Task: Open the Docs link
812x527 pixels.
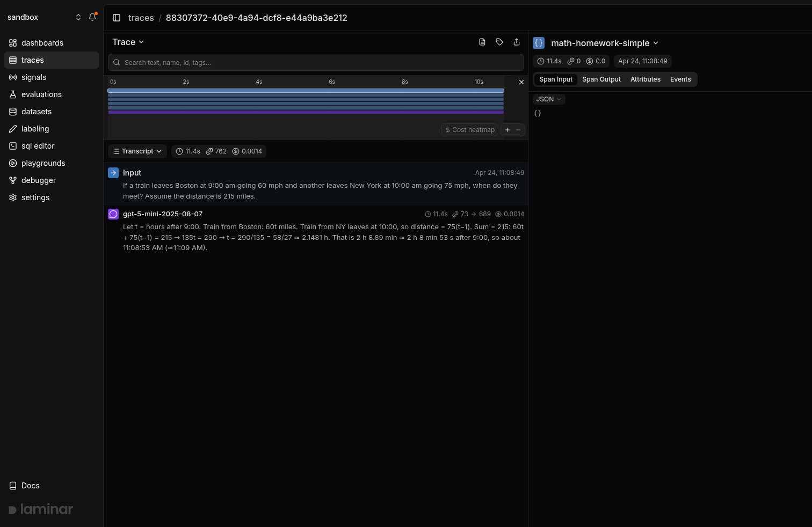Action: point(52,486)
